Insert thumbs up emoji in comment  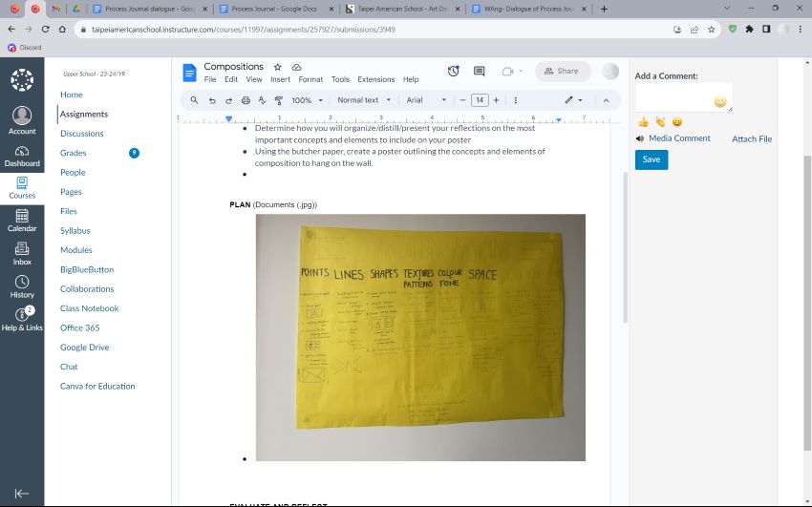[x=643, y=121]
